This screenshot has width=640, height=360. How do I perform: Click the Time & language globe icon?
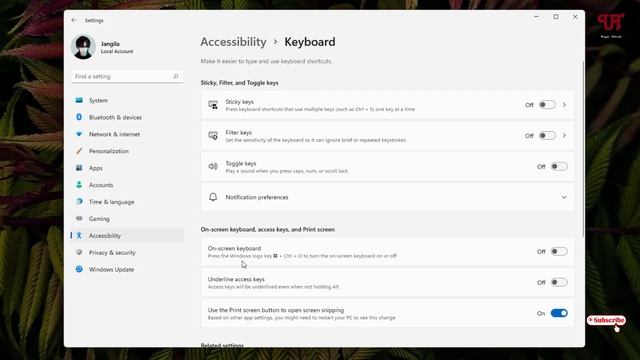pos(79,202)
